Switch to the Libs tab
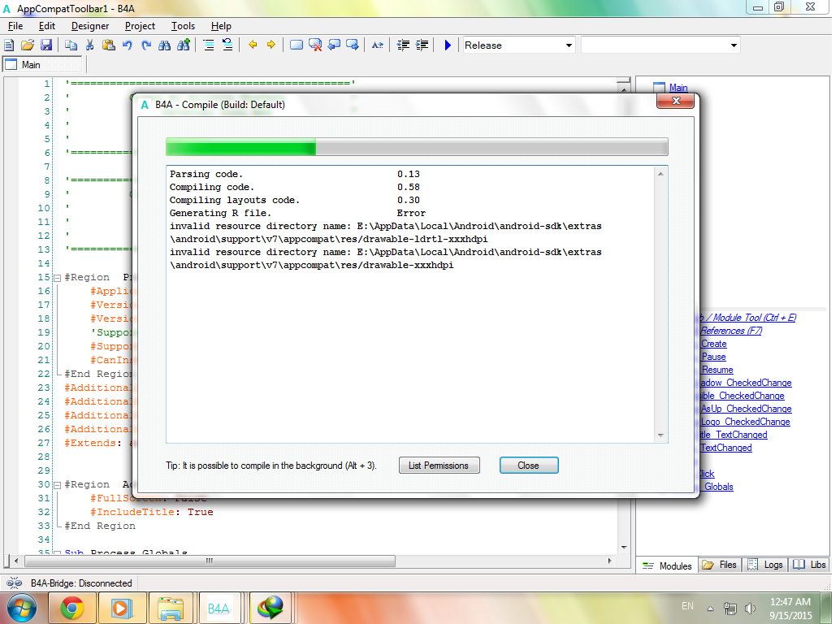 [x=809, y=565]
